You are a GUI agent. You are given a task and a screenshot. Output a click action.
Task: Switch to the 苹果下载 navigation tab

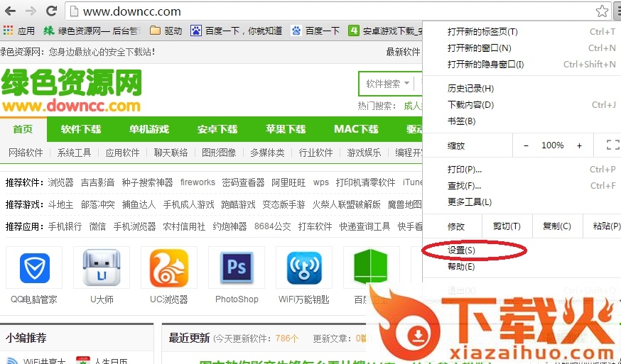point(285,129)
